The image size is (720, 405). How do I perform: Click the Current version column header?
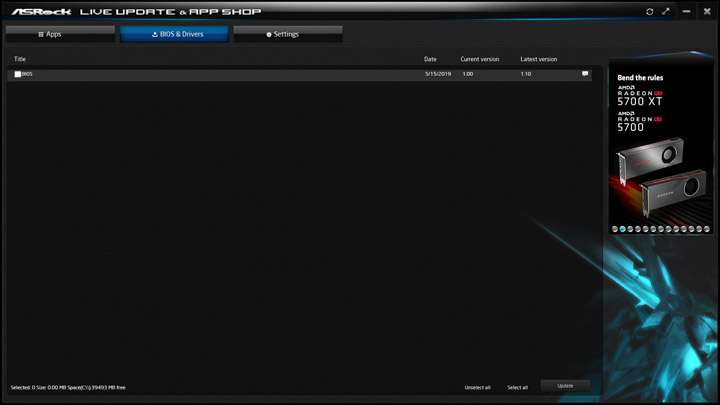click(480, 59)
